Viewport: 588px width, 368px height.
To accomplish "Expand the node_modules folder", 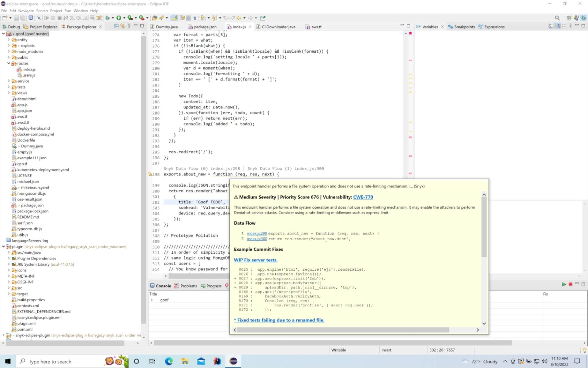I will pos(9,51).
